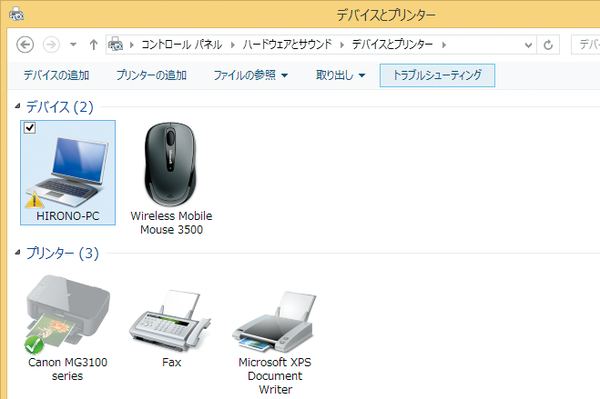600x399 pixels.
Task: Click the green default checkmark on Canon printer
Action: click(x=34, y=345)
